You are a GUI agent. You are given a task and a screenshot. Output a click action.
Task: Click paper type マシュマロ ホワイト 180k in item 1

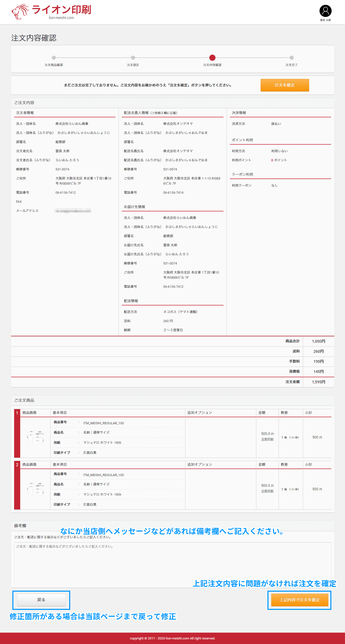coord(102,442)
